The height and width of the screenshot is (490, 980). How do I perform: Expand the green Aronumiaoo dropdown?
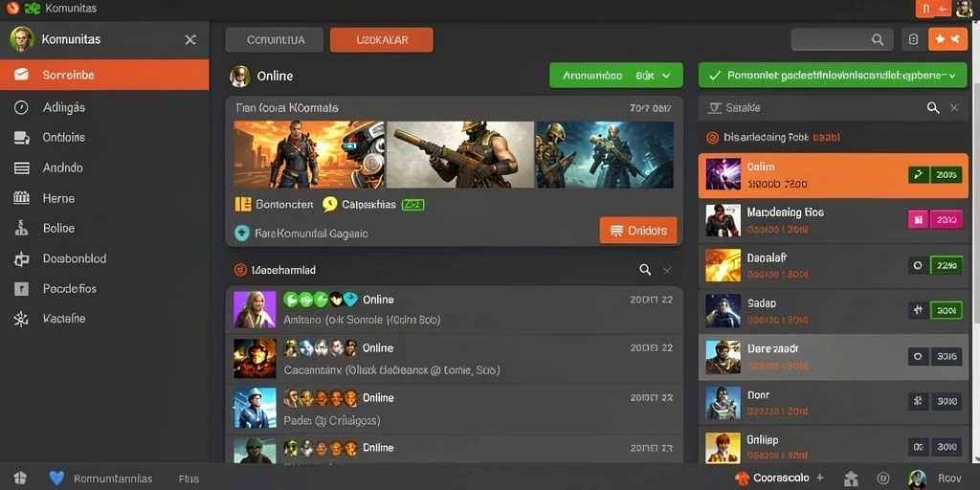(x=616, y=76)
